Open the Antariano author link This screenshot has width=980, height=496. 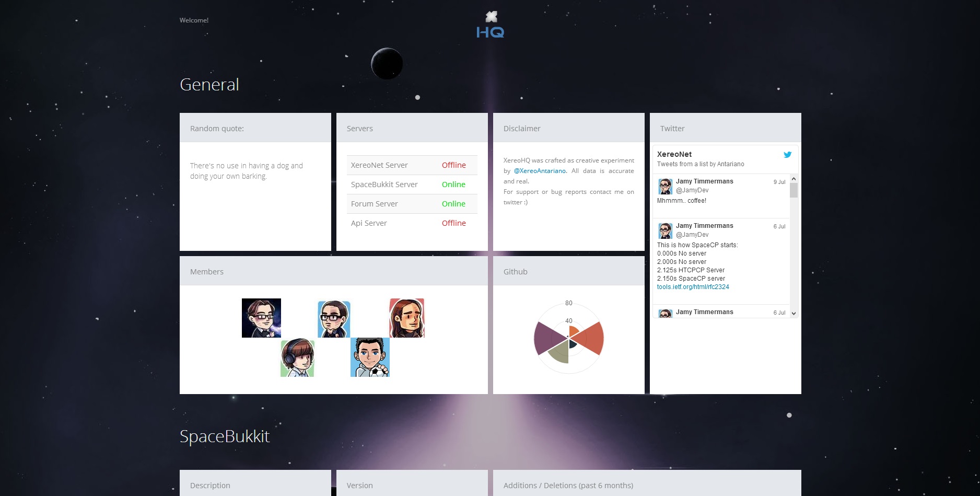731,164
